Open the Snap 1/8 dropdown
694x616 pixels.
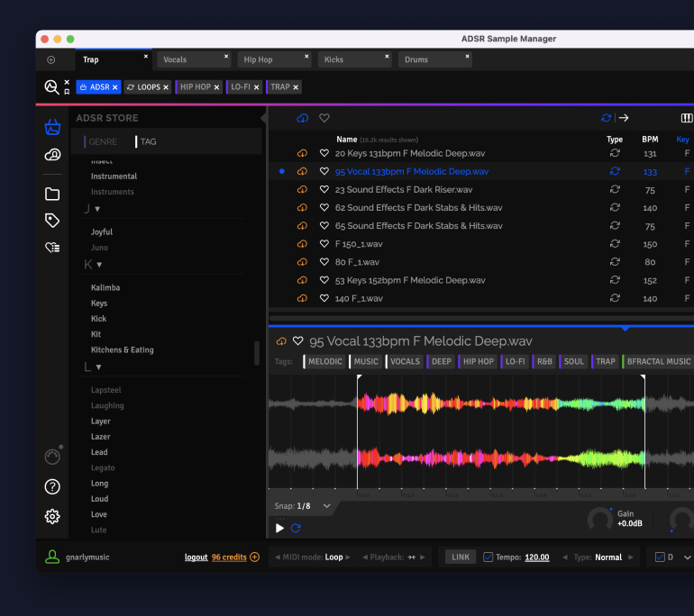point(326,506)
